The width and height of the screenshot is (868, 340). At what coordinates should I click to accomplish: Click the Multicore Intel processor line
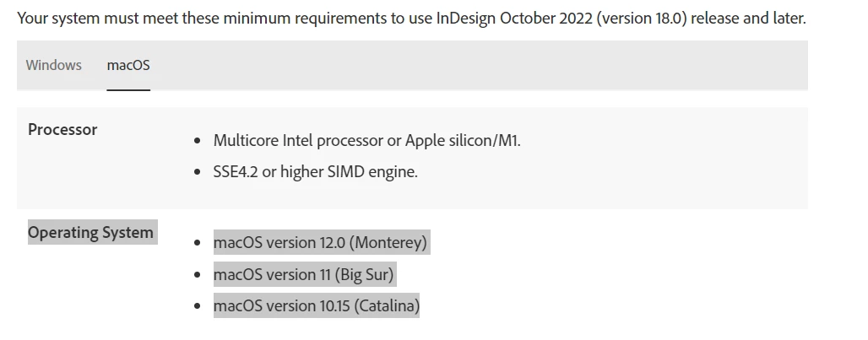[367, 140]
